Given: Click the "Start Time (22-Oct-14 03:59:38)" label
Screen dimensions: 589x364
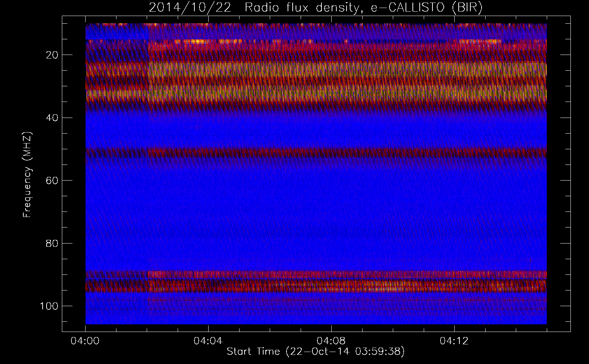Looking at the screenshot, I should coord(316,351).
